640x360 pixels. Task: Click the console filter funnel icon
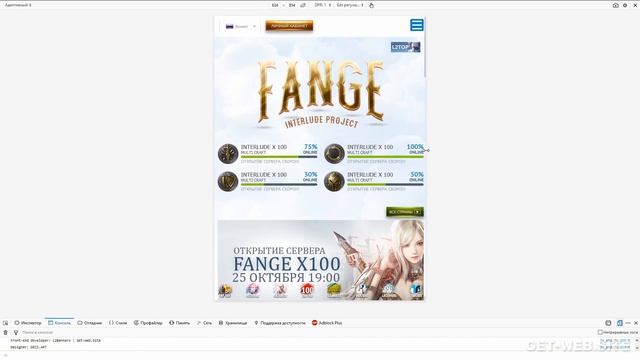tap(16, 333)
